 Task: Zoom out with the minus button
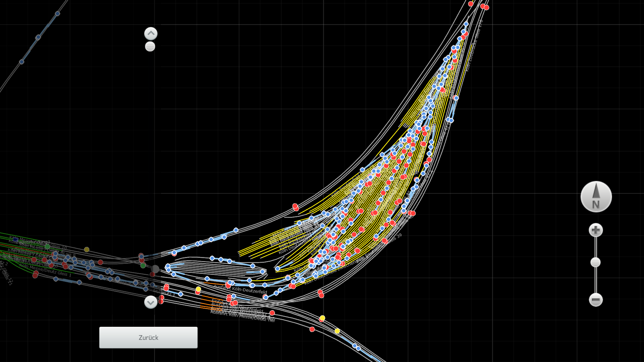pyautogui.click(x=596, y=300)
